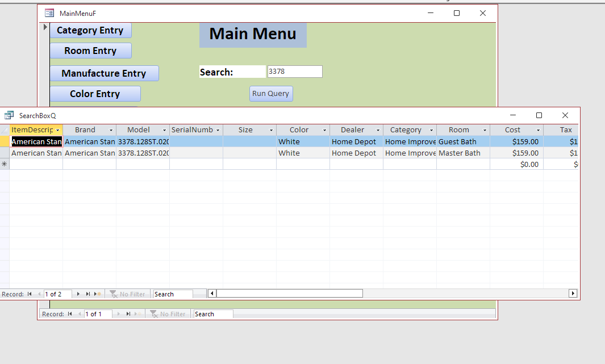This screenshot has height=364, width=605.
Task: Open the Color Entry form
Action: [x=95, y=94]
